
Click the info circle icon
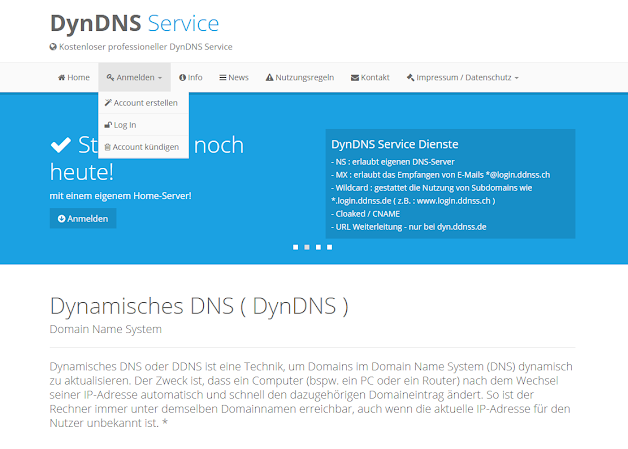[182, 77]
